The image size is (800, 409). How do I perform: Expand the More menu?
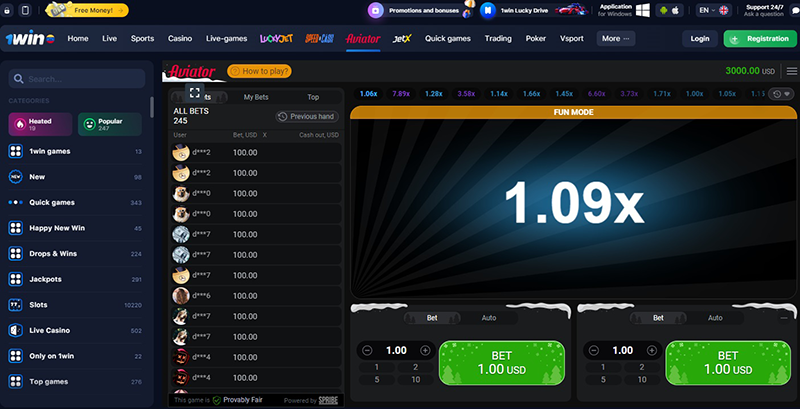[616, 38]
